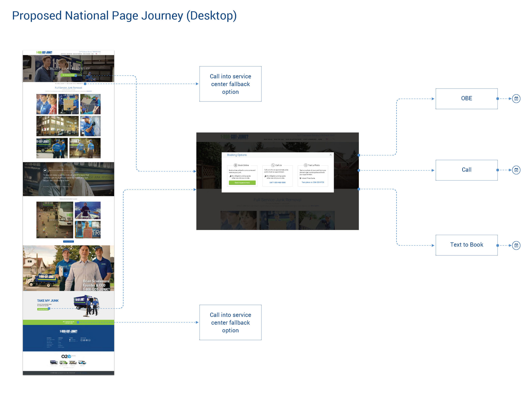Click the Call 1-800-468-5865 link
Screen dimensions: 532x411
pos(277,182)
